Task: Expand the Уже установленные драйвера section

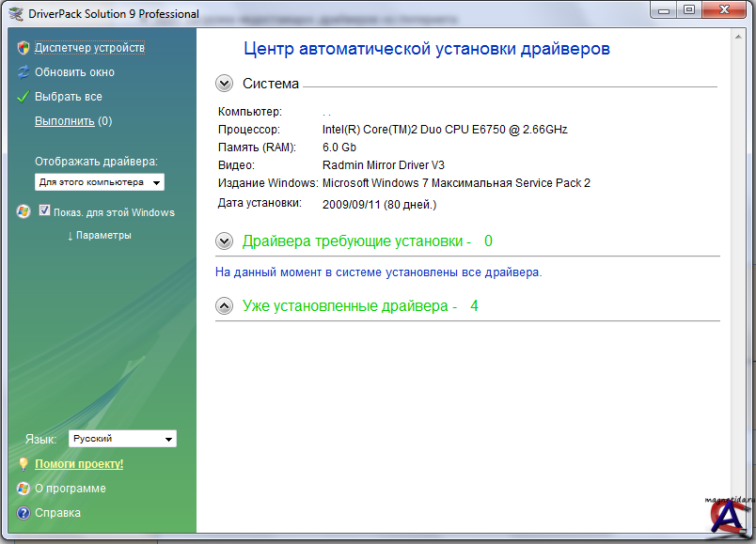Action: tap(224, 306)
